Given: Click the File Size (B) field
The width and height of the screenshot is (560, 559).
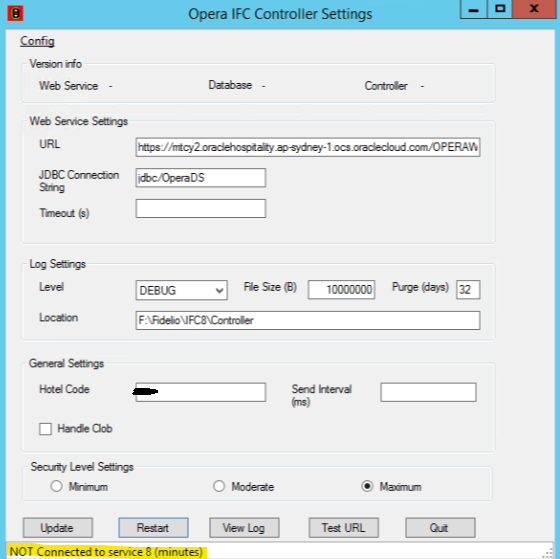Looking at the screenshot, I should tap(341, 290).
